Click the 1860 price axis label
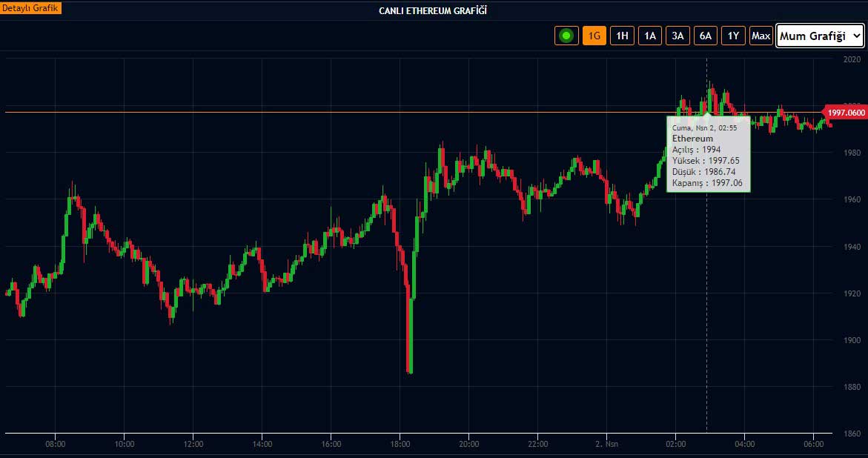The image size is (868, 458). 852,434
